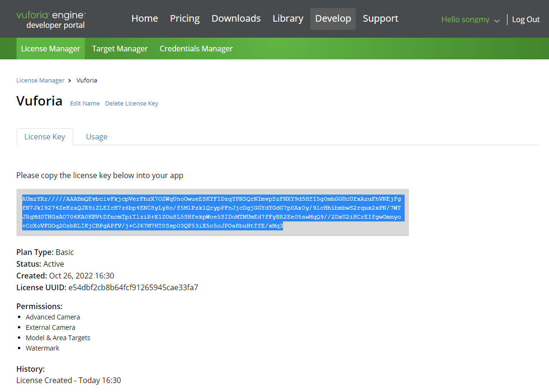Click the External Camera permission item
This screenshot has height=392, width=549.
(50, 327)
